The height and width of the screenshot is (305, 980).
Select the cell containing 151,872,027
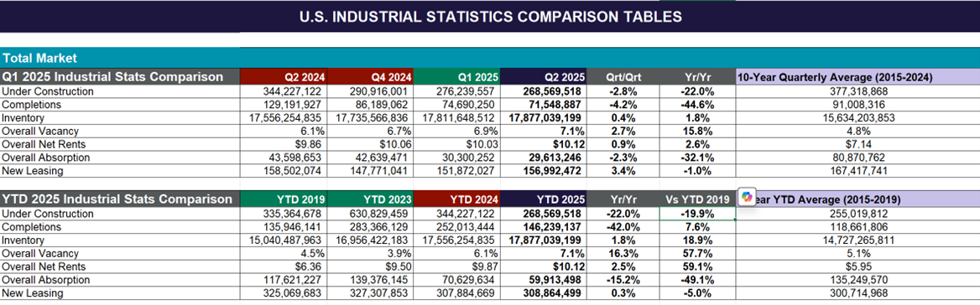pos(457,170)
